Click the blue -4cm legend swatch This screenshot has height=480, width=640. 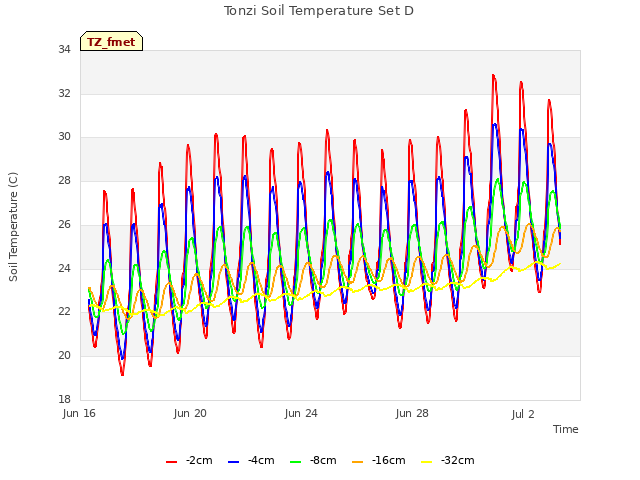pyautogui.click(x=233, y=462)
